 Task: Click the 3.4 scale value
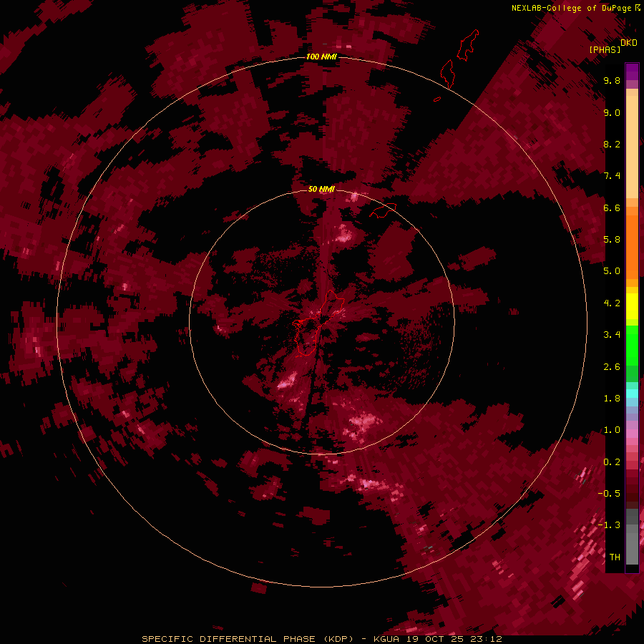pyautogui.click(x=612, y=335)
